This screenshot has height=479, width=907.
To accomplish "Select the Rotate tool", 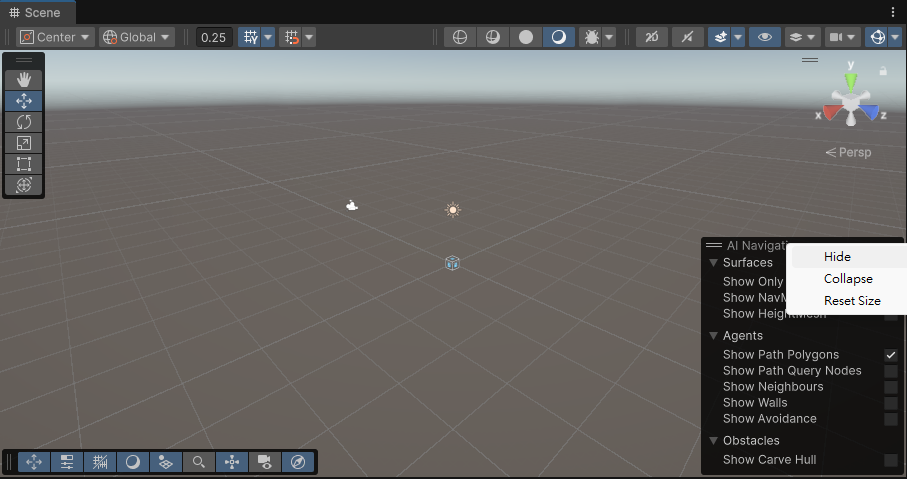I will pos(24,122).
